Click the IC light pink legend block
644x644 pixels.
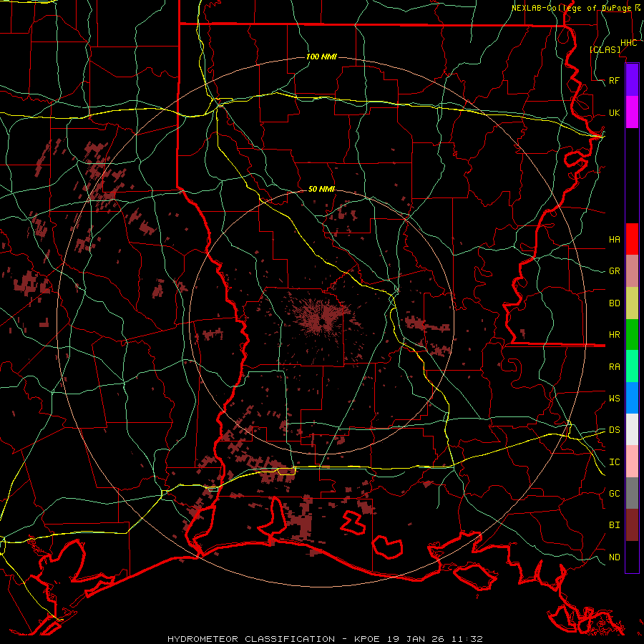632,462
